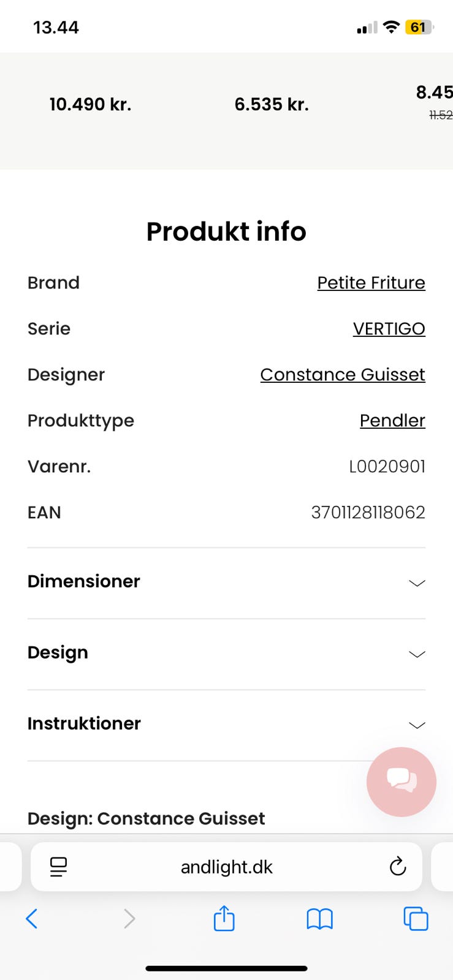
Task: Select the 10.490 kr. product price
Action: click(91, 105)
